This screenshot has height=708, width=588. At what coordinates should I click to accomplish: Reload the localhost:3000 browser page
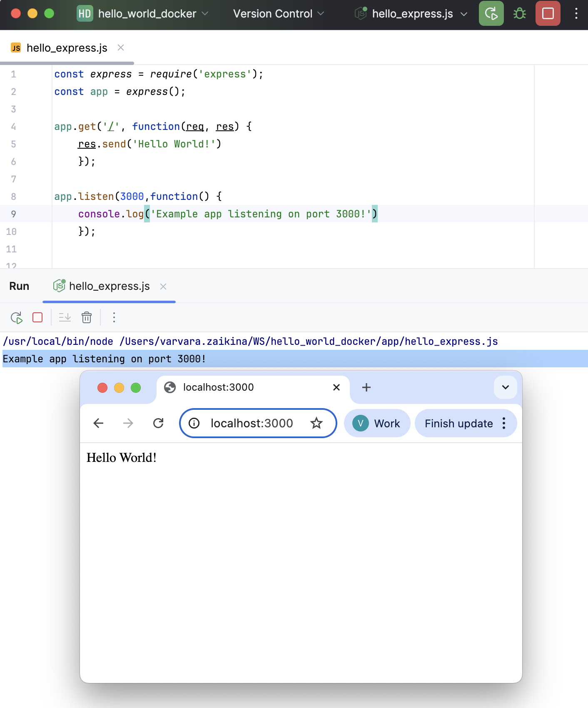(158, 424)
